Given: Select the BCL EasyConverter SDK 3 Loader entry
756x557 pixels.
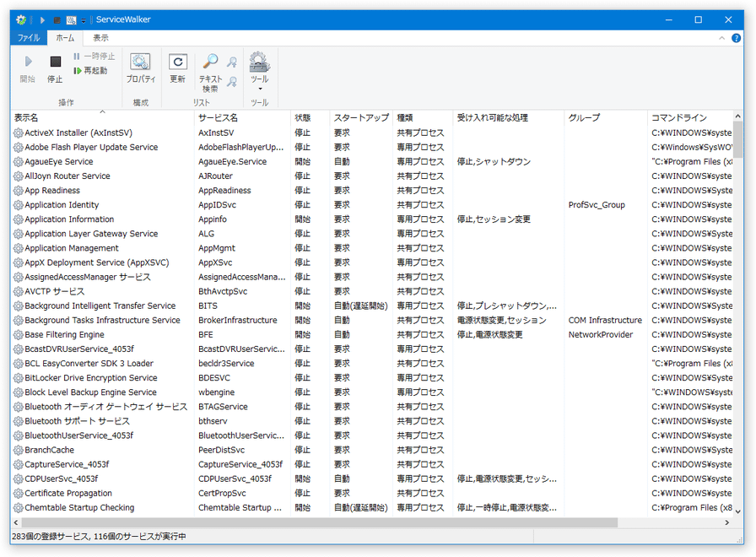Looking at the screenshot, I should [89, 364].
